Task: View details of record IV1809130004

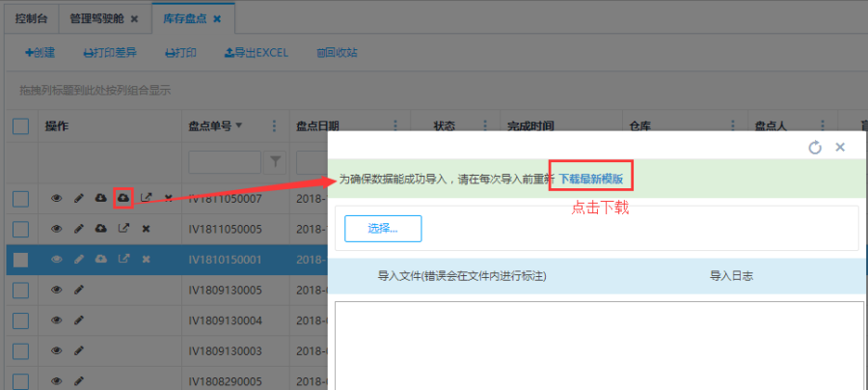Action: pos(56,320)
